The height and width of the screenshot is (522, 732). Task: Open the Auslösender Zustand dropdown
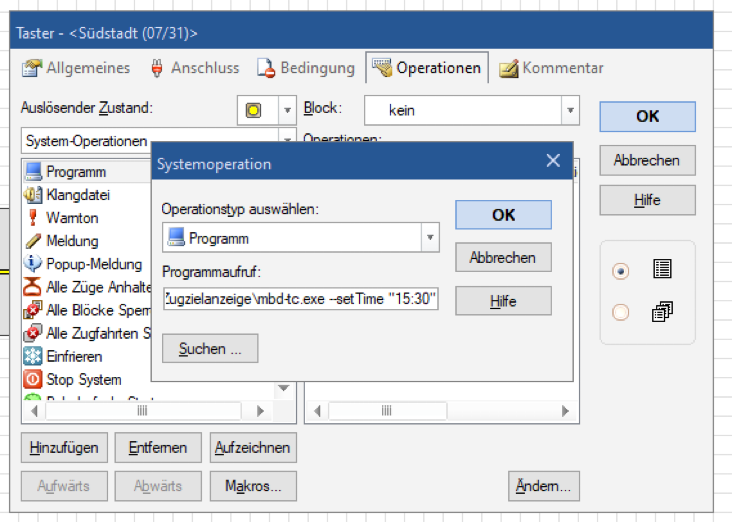[287, 111]
